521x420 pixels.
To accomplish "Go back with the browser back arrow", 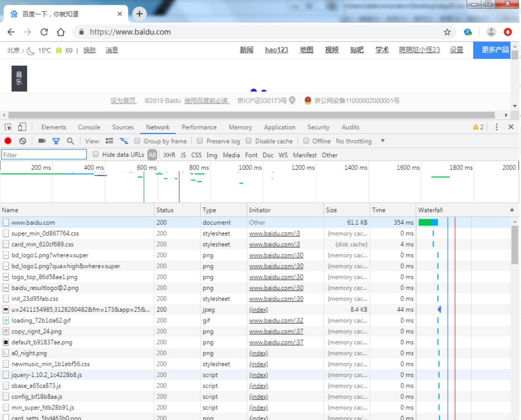I will (x=11, y=32).
